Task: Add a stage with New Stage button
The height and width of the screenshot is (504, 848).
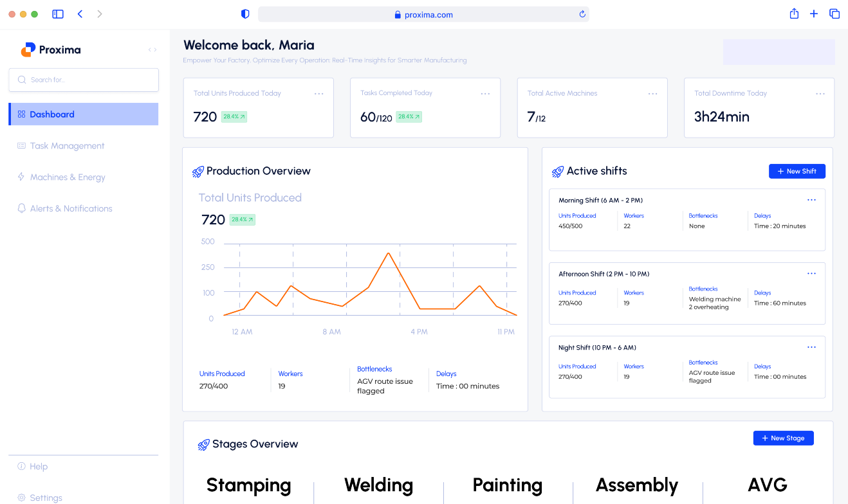Action: pos(783,438)
